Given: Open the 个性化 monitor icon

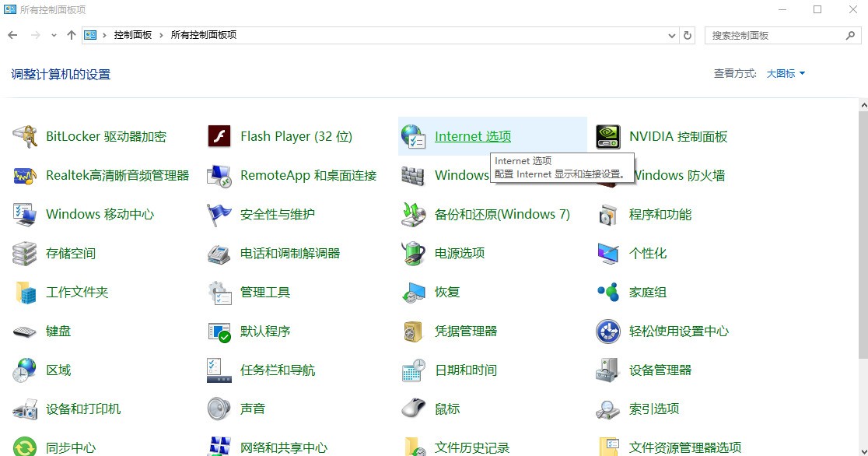Looking at the screenshot, I should point(607,253).
